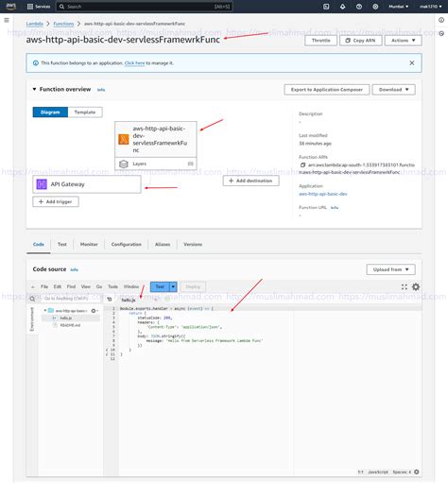Viewport: 448px width, 483px height.
Task: Expand the Test button dropdown arrow
Action: tap(173, 286)
